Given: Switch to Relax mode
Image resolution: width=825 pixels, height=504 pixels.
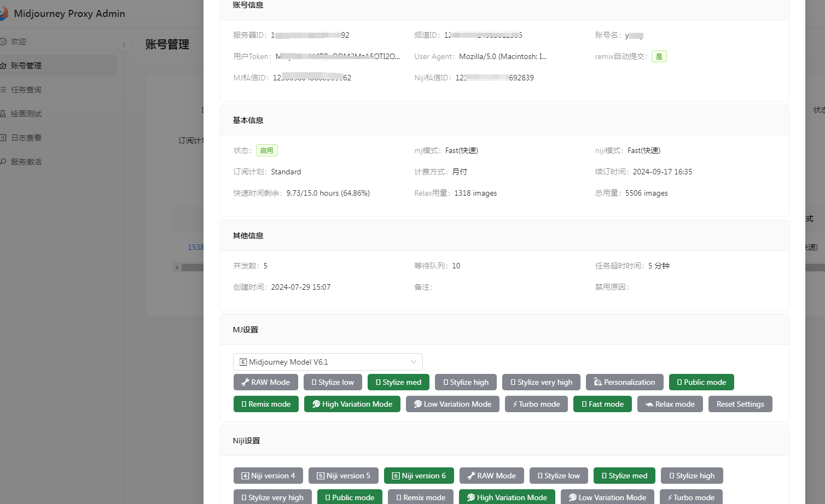Looking at the screenshot, I should pyautogui.click(x=670, y=404).
